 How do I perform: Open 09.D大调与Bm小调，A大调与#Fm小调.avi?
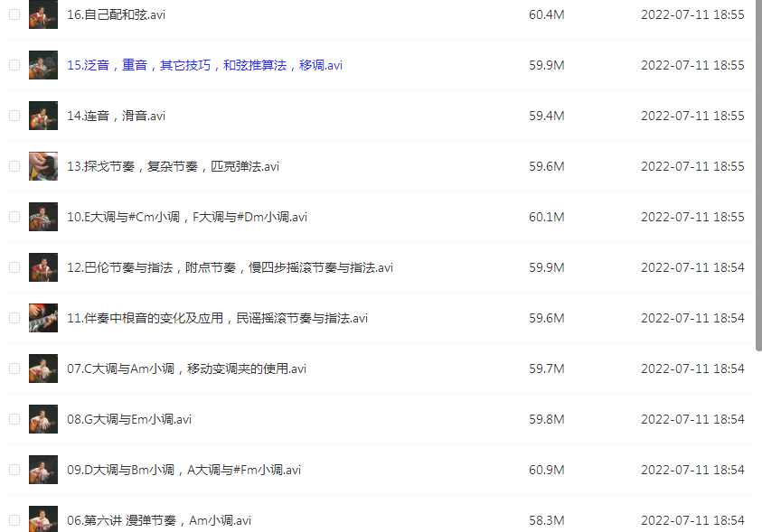tap(184, 470)
